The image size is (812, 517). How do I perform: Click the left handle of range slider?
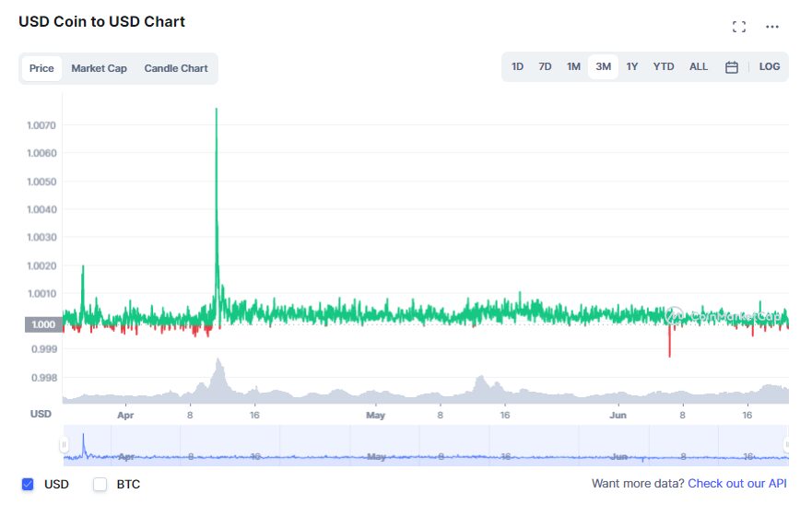pyautogui.click(x=64, y=444)
